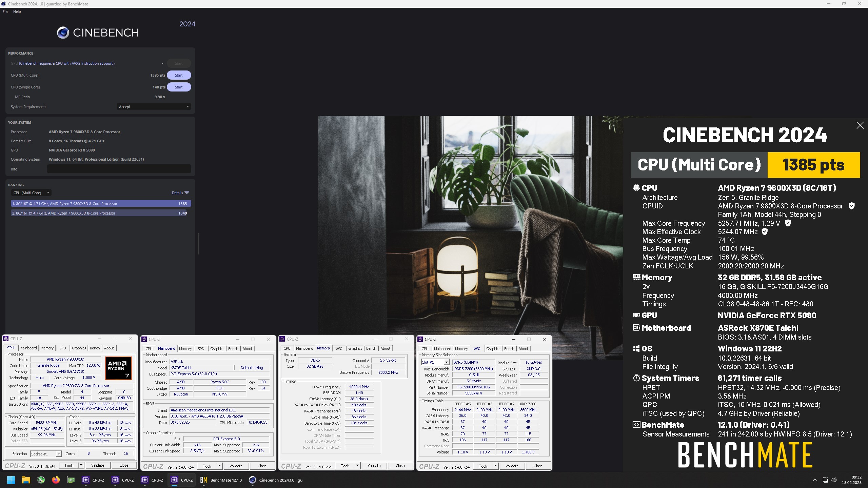The width and height of the screenshot is (868, 488).
Task: Open the clock and date panel
Action: pos(852,480)
